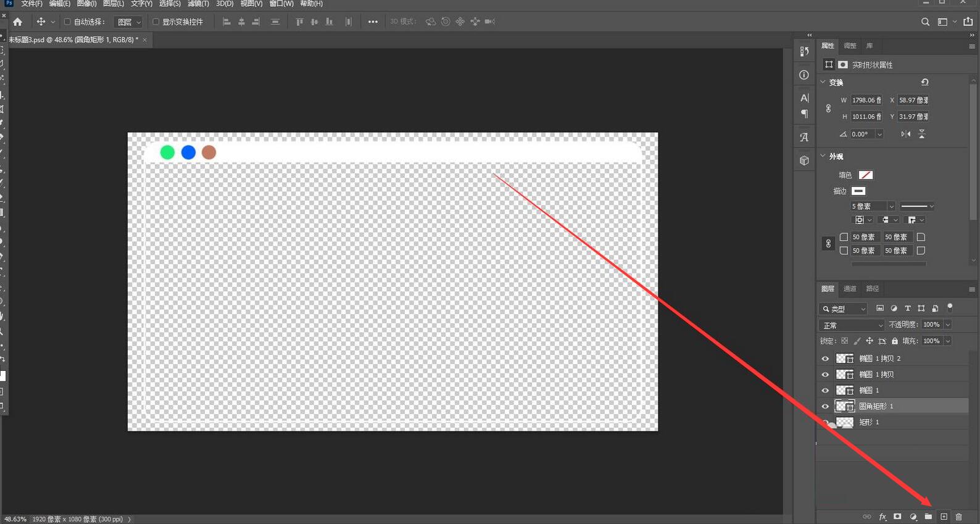Hide the 圆角矩形 1 layer eye

[825, 406]
